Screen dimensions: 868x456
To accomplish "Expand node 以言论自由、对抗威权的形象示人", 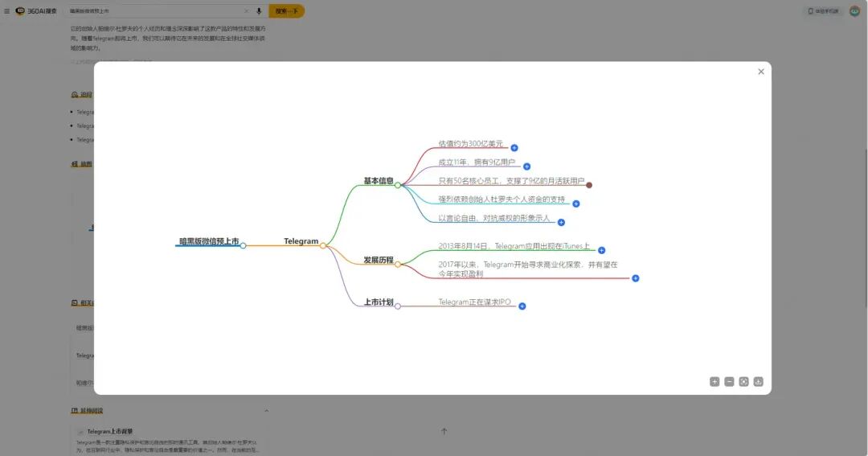I will pos(561,223).
